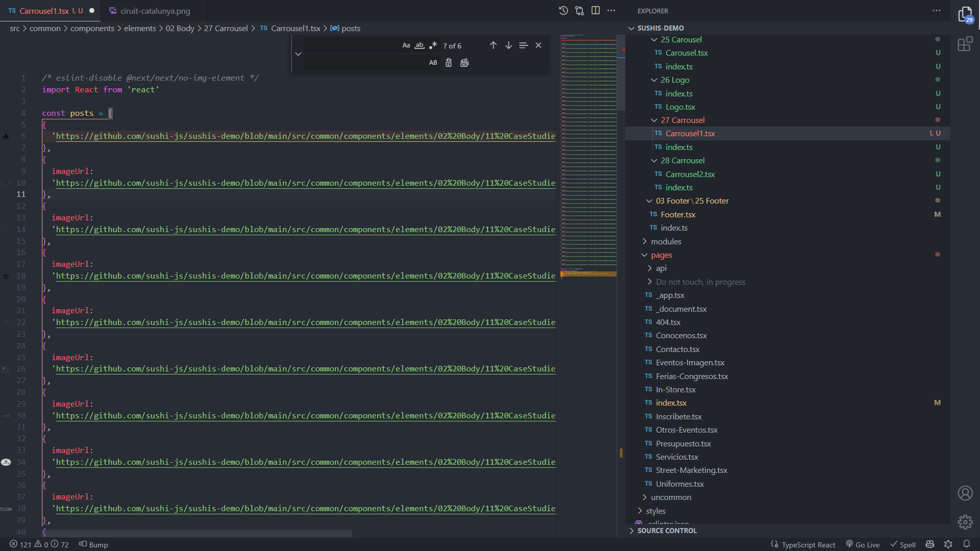The height and width of the screenshot is (551, 980).
Task: Click the previous search result arrow
Action: click(494, 45)
